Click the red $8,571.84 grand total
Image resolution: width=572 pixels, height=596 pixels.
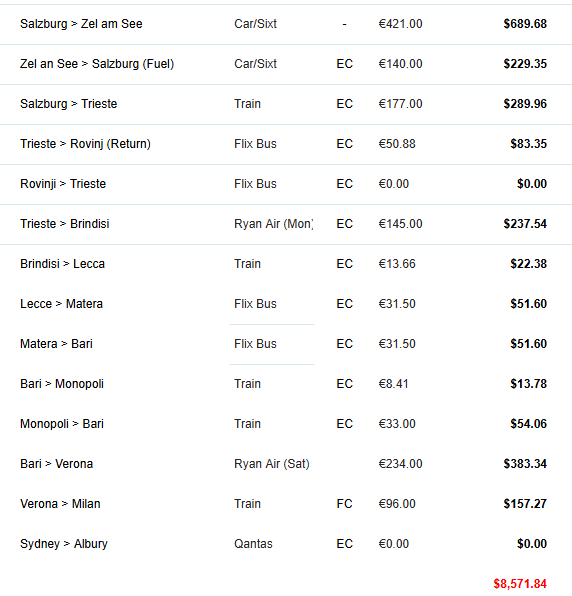(x=520, y=583)
